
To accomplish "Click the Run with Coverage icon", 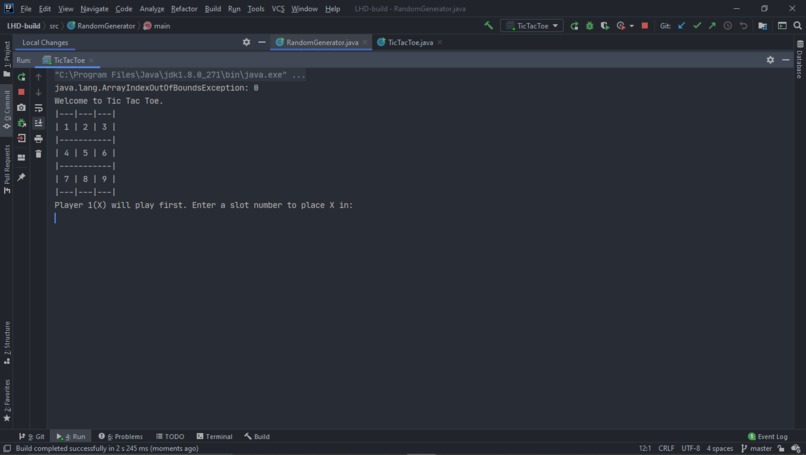I will [x=604, y=26].
